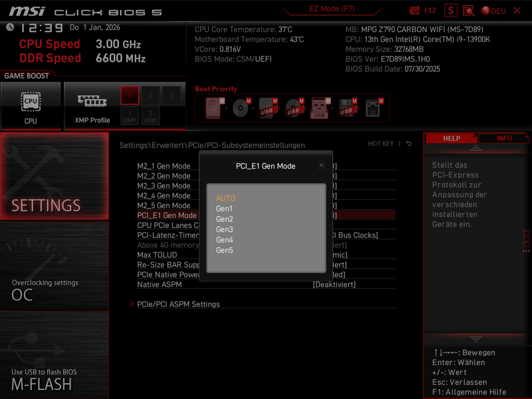Click the USB optical drive boot icon
Screen dimensions: 532x399
point(294,108)
